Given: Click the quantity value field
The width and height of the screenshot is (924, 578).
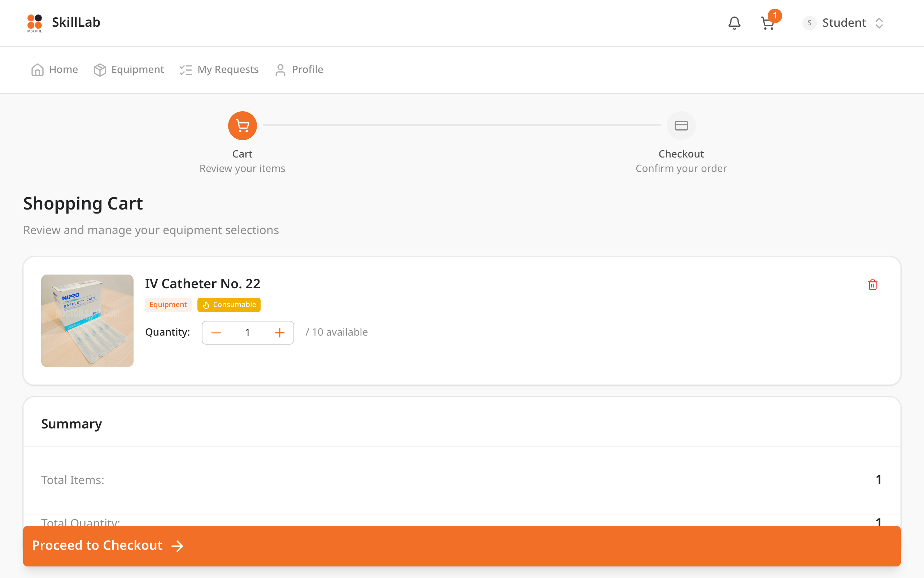Looking at the screenshot, I should pyautogui.click(x=247, y=333).
